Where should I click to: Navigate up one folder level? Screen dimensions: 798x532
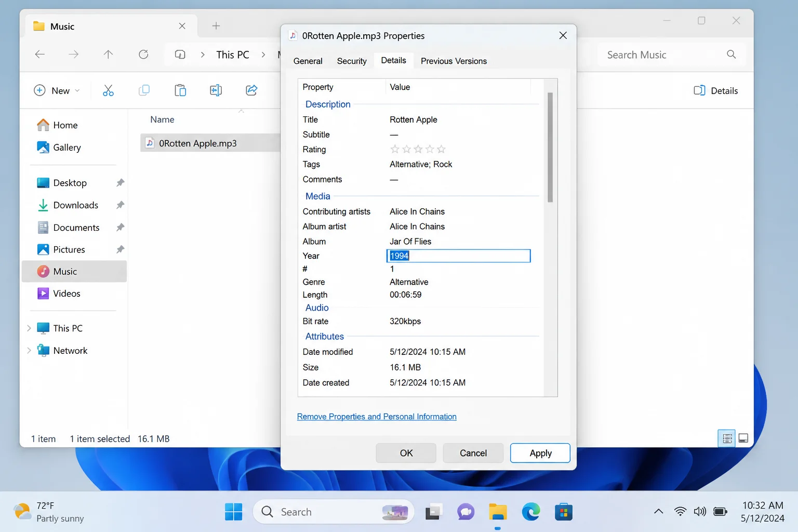point(108,55)
